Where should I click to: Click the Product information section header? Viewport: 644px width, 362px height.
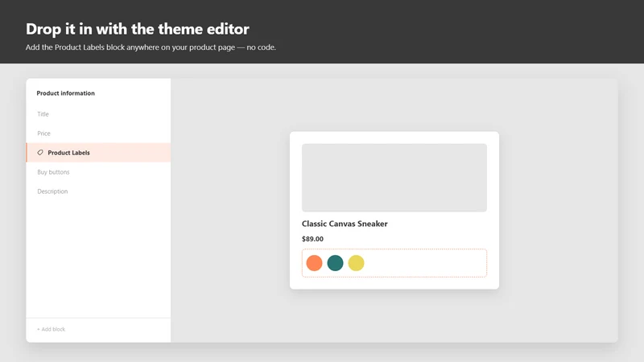(x=66, y=93)
